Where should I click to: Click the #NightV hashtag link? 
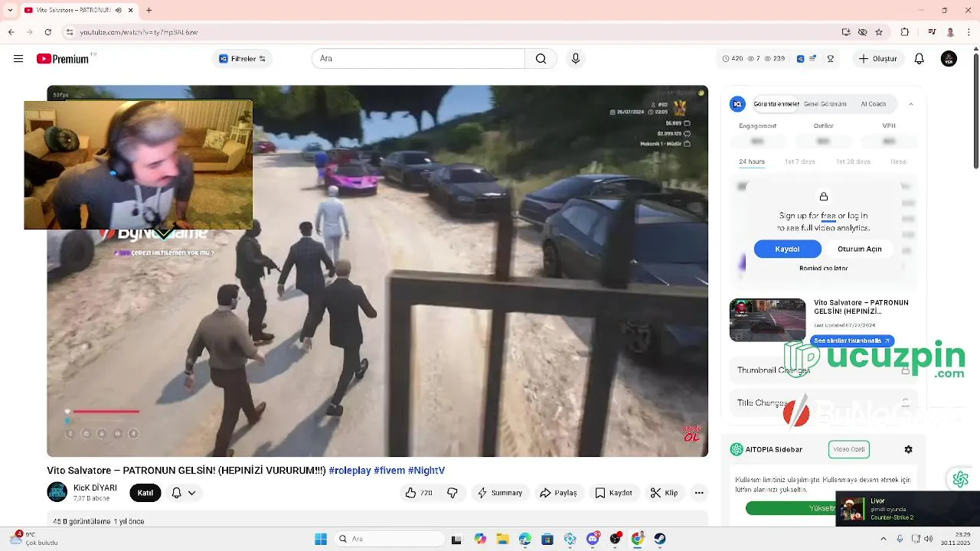click(x=426, y=471)
